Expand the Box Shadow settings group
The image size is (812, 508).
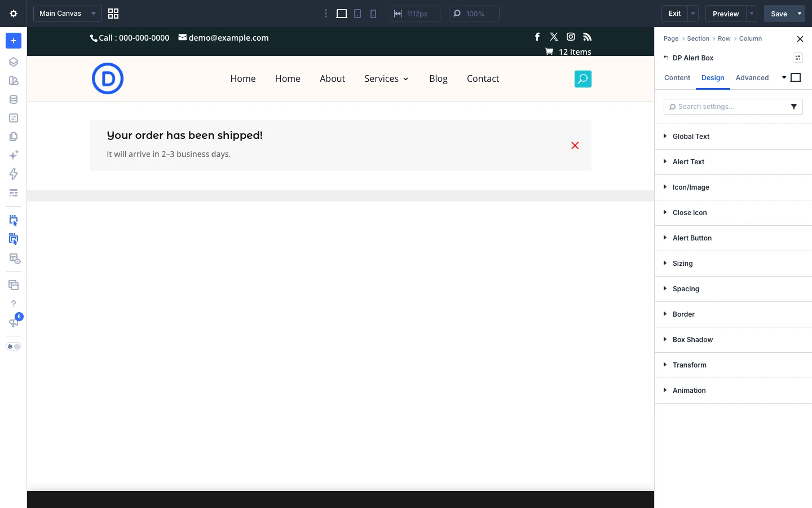pos(733,340)
